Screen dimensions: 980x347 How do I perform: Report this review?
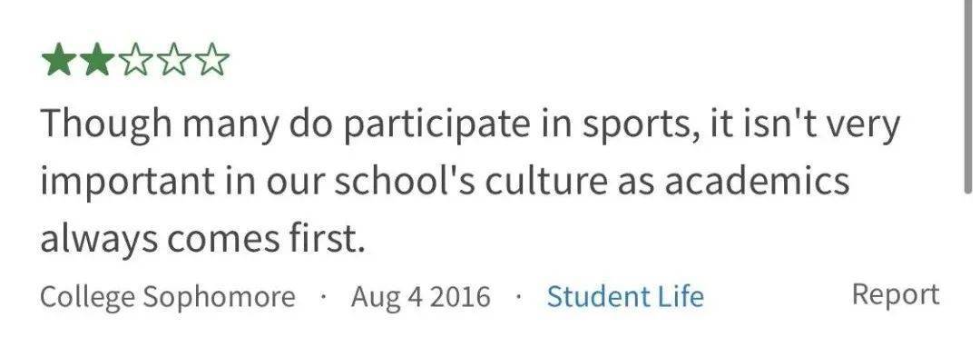[896, 294]
